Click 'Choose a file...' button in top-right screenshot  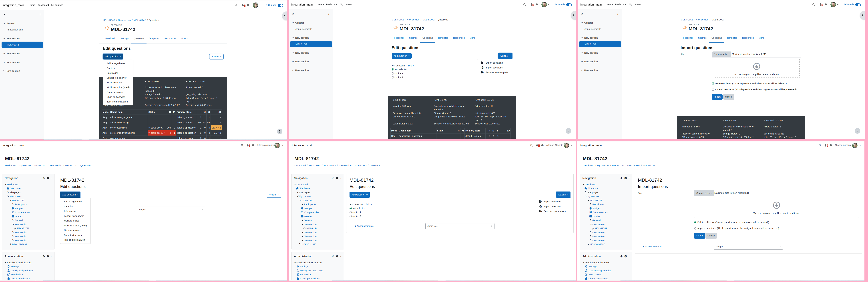click(721, 54)
